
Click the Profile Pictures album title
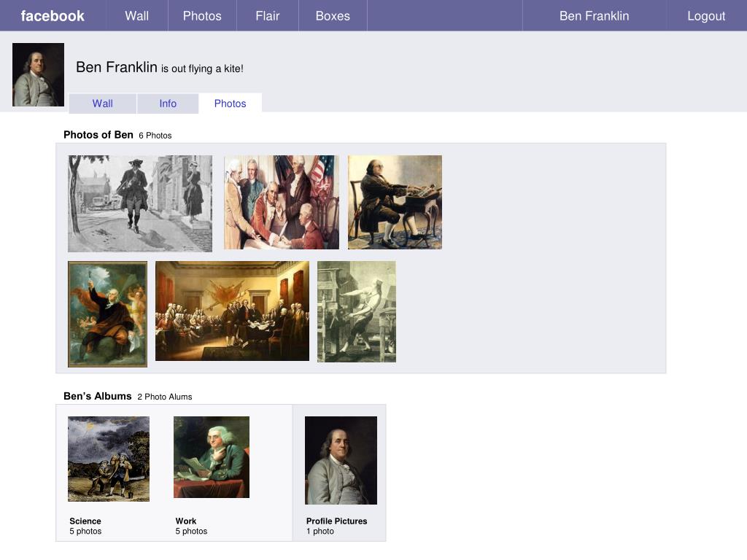[x=336, y=521]
